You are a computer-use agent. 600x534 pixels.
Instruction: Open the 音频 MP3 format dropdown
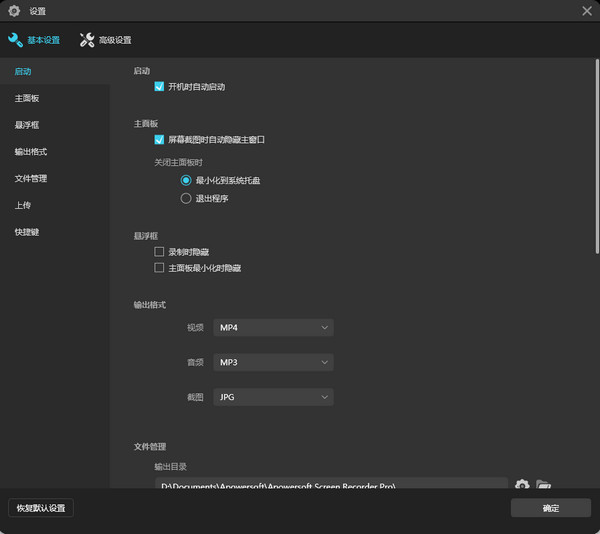coord(273,362)
